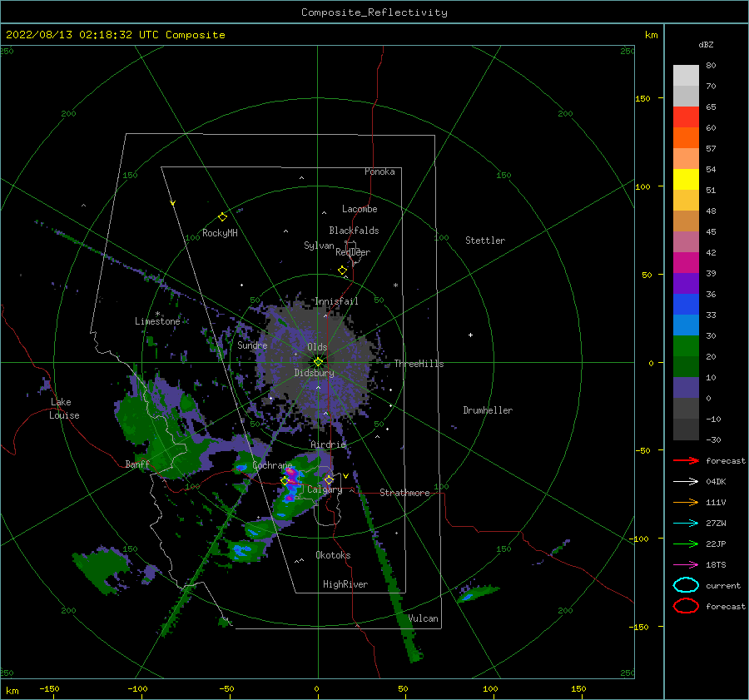Viewport: 749px width, 700px height.
Task: Click the Sundre label
Action: click(x=252, y=345)
